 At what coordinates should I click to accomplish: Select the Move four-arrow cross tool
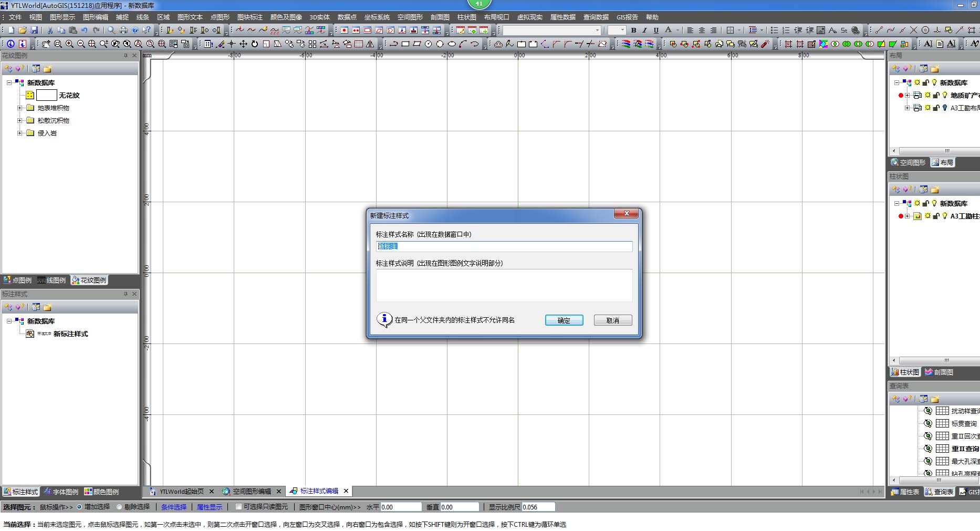click(x=243, y=44)
